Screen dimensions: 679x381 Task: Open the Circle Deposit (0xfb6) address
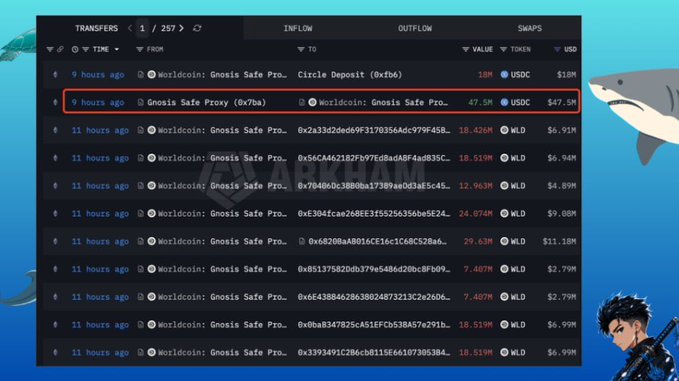coord(349,74)
